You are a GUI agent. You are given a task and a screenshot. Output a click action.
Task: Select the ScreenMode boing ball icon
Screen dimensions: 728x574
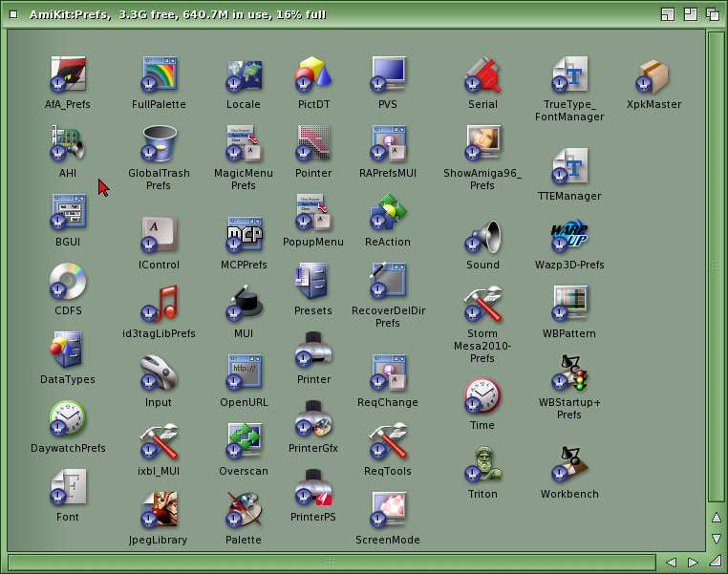click(x=388, y=509)
